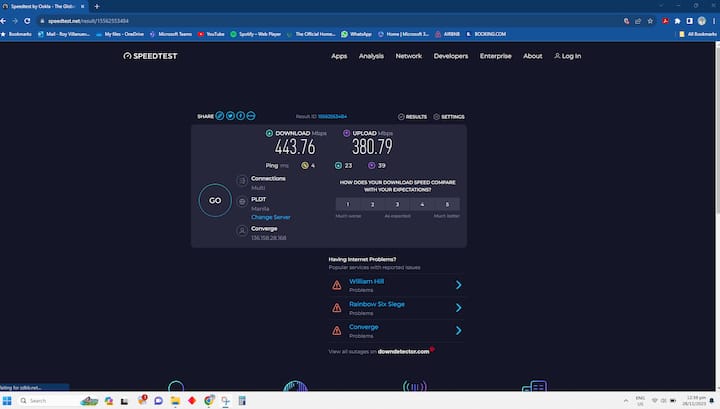Open the WhatsApp bookmark
Screen dimensions: 720x409
coord(356,34)
